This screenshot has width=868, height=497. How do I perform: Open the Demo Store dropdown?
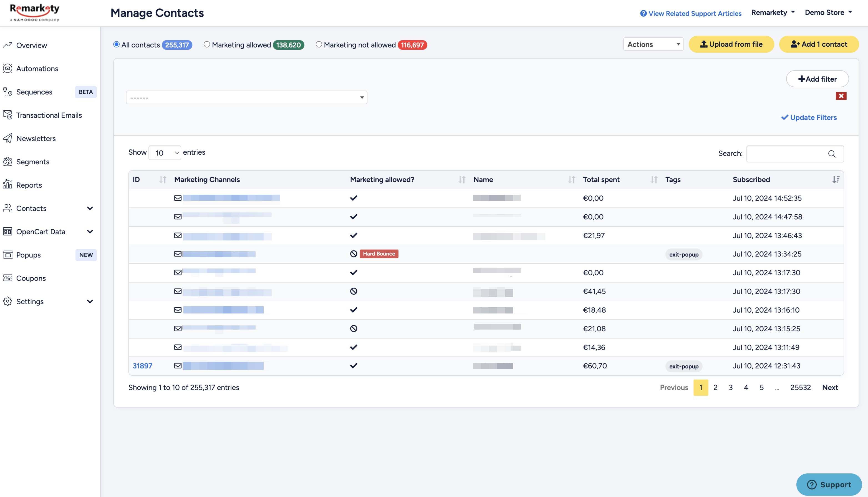click(x=828, y=12)
